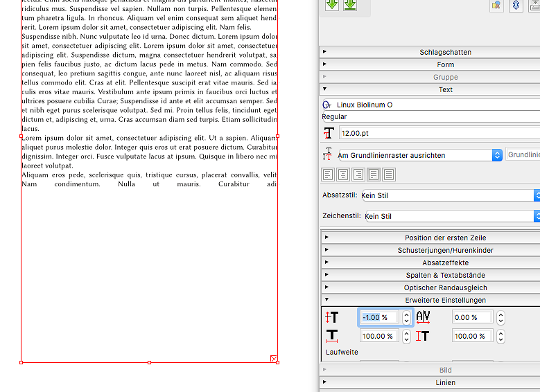The image size is (540, 392).
Task: Click the Linux Biolinum O font field
Action: 437,105
